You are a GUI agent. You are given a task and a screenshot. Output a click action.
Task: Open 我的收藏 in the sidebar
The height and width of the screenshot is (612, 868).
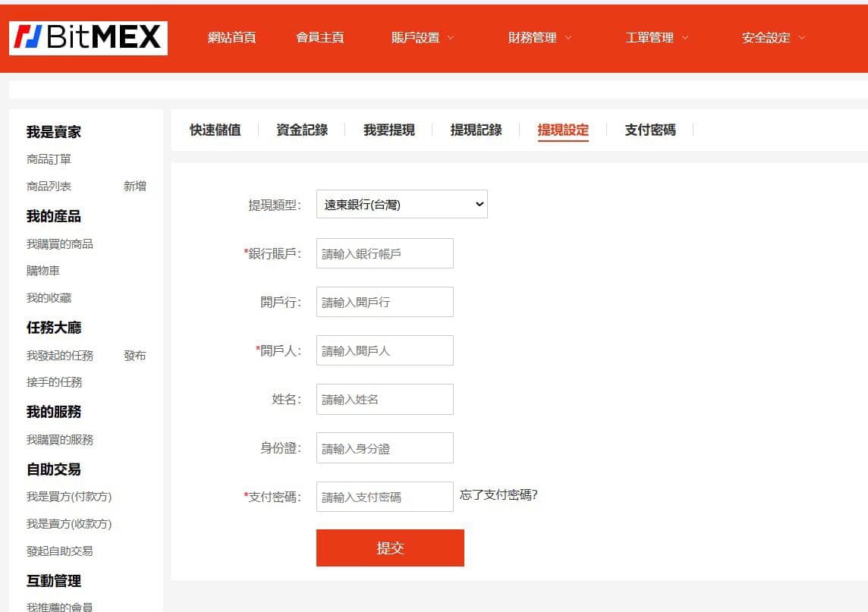[49, 298]
